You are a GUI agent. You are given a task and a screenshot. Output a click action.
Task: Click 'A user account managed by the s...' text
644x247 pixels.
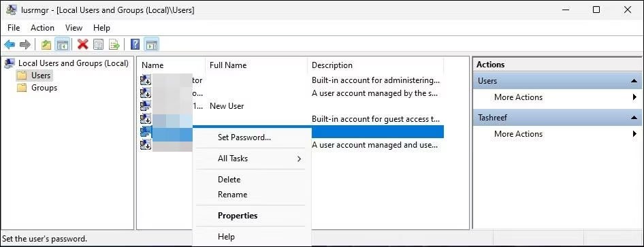tap(374, 93)
